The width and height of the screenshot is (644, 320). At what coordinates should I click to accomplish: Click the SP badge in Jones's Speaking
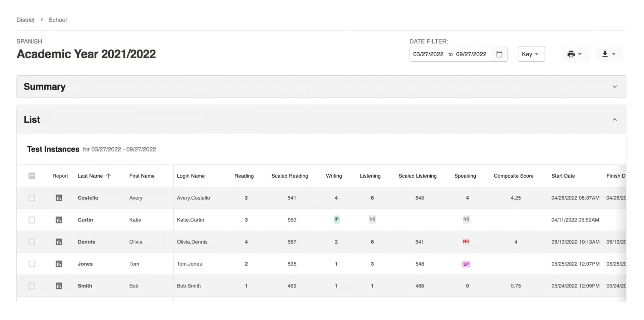click(x=466, y=264)
